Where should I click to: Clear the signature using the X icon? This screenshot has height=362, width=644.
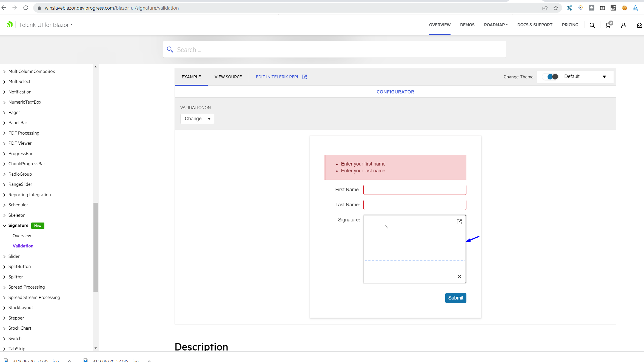459,277
